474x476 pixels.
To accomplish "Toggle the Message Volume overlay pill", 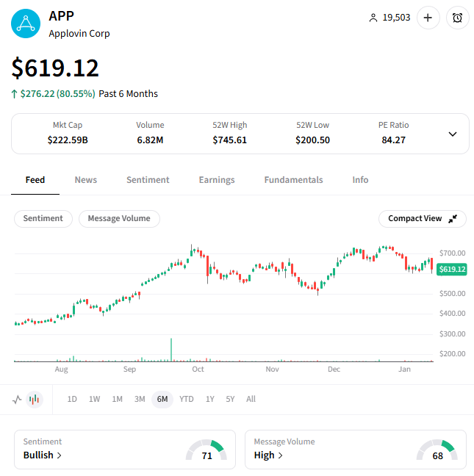I will (x=119, y=219).
